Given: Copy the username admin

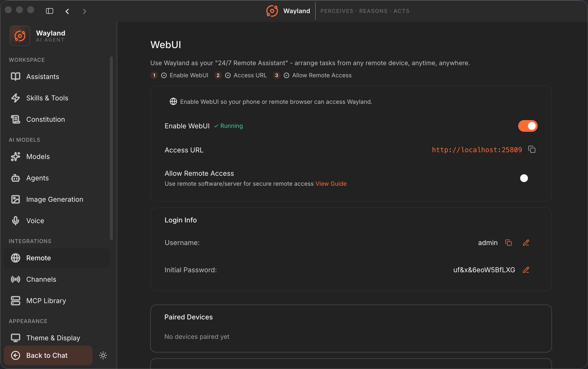Looking at the screenshot, I should pos(508,243).
